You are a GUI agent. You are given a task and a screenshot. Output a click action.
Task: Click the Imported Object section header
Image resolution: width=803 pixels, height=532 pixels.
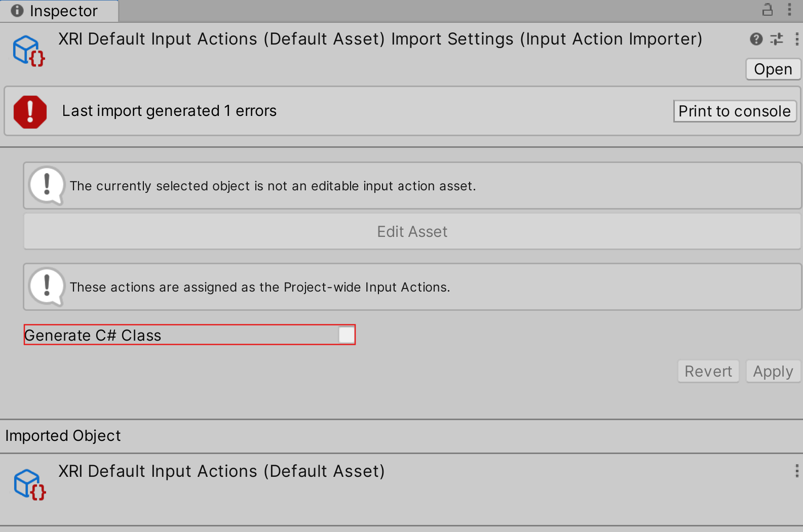click(63, 435)
